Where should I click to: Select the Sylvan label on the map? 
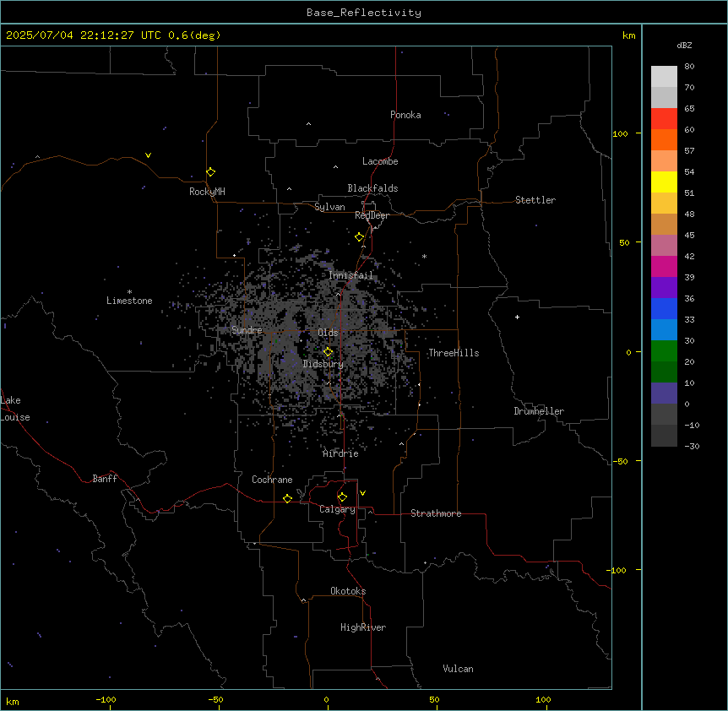[x=329, y=207]
